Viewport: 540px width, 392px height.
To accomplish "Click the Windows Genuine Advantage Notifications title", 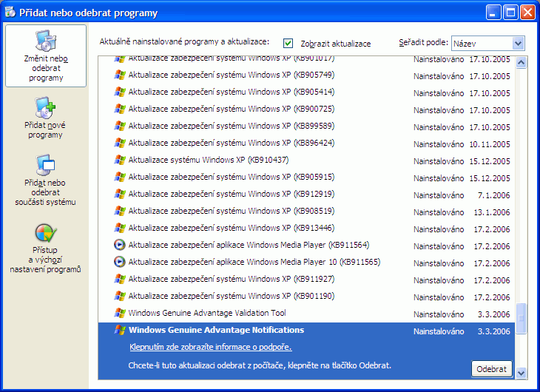I will click(x=216, y=330).
